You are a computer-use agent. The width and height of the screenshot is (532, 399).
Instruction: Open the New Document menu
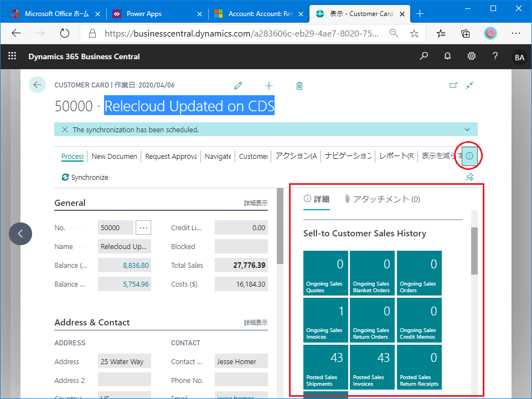(115, 156)
